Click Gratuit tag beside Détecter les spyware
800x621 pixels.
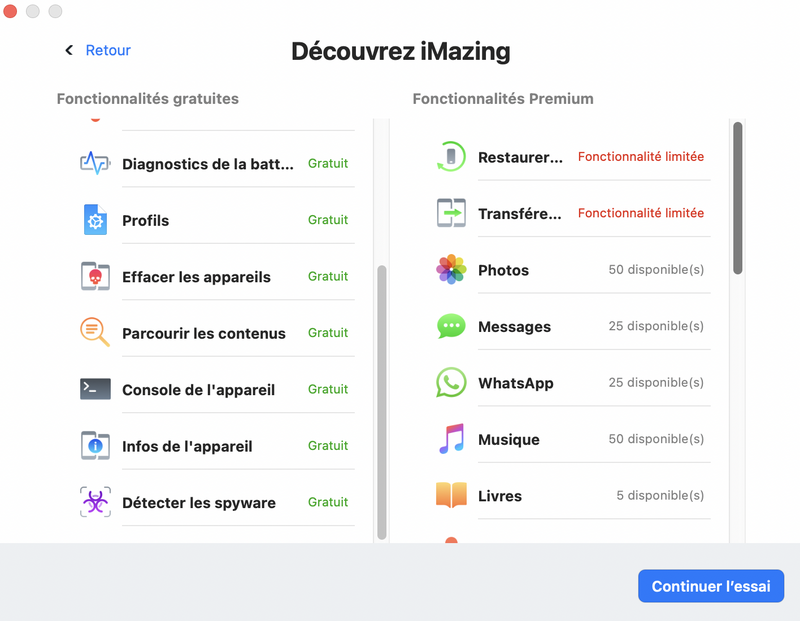pos(328,502)
